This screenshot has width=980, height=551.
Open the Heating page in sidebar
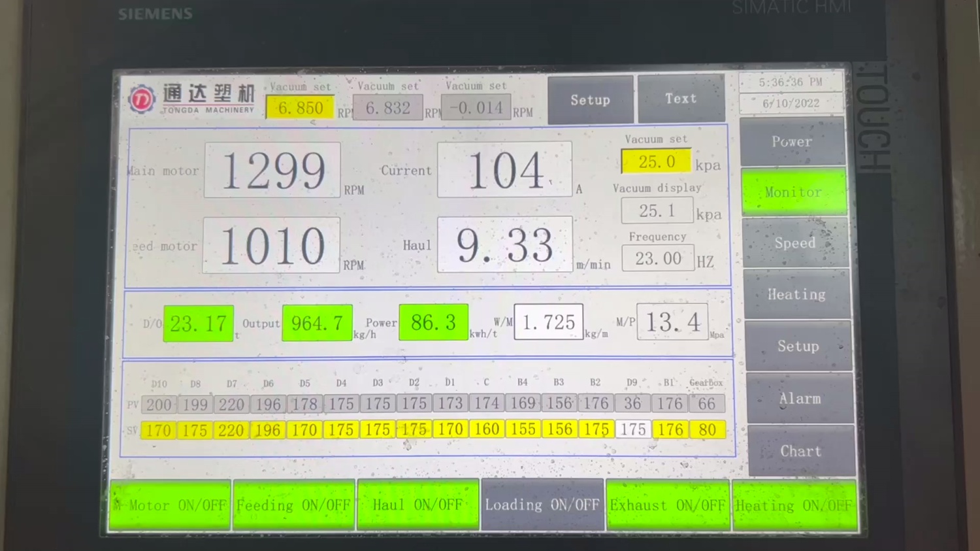coord(796,295)
